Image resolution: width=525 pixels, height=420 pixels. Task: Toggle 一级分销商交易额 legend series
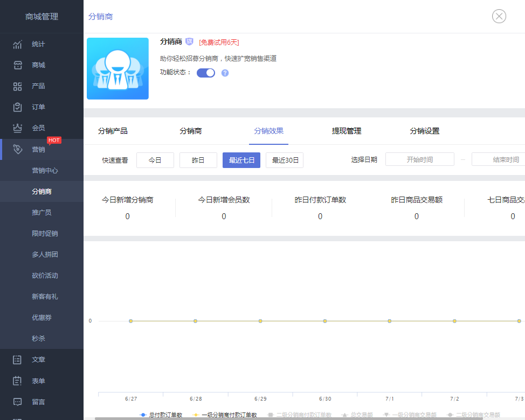(410, 415)
